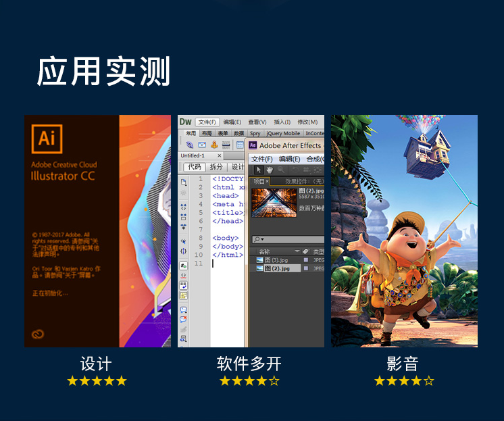Close the Untitled-1 document tab
Image resolution: width=504 pixels, height=421 pixels.
coord(220,155)
